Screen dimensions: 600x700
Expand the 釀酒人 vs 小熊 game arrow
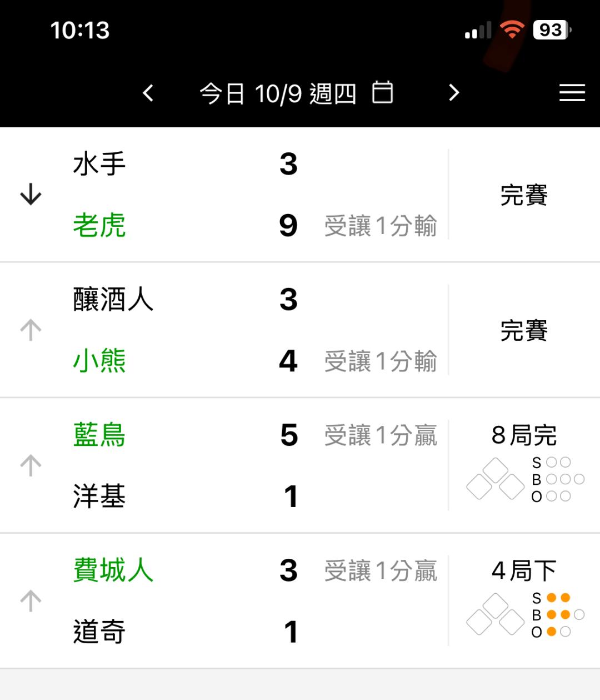pyautogui.click(x=31, y=330)
